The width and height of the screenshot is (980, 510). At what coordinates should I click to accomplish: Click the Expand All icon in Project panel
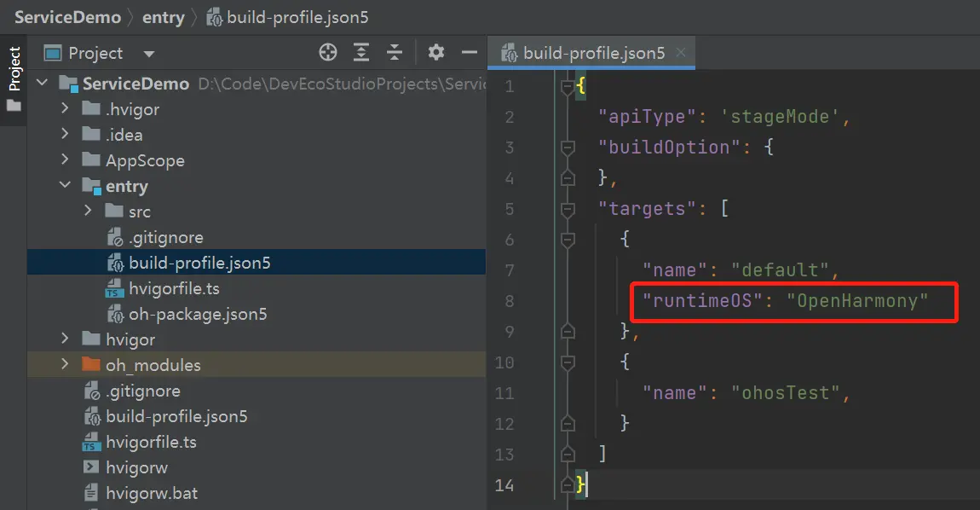pos(361,53)
